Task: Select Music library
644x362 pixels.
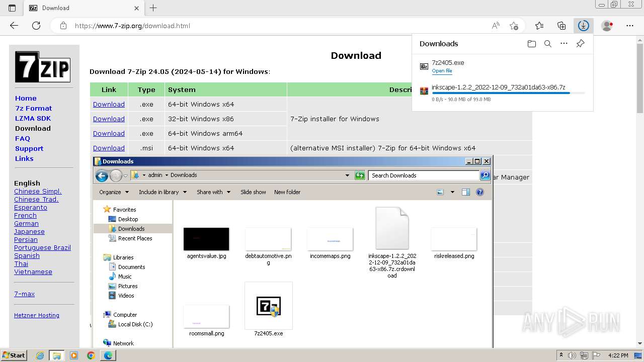Action: tap(125, 277)
